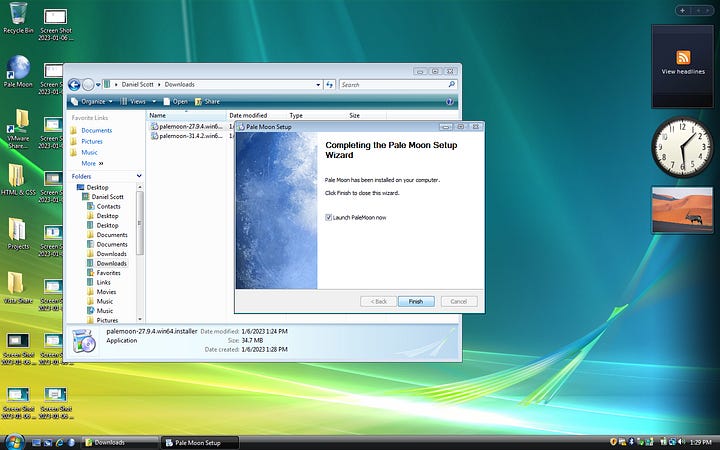Open the Organize dropdown in Explorer toolbar
This screenshot has width=720, height=450.
click(x=92, y=101)
